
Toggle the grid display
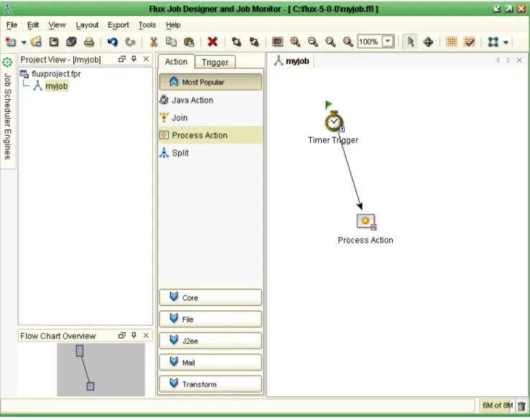pyautogui.click(x=451, y=42)
